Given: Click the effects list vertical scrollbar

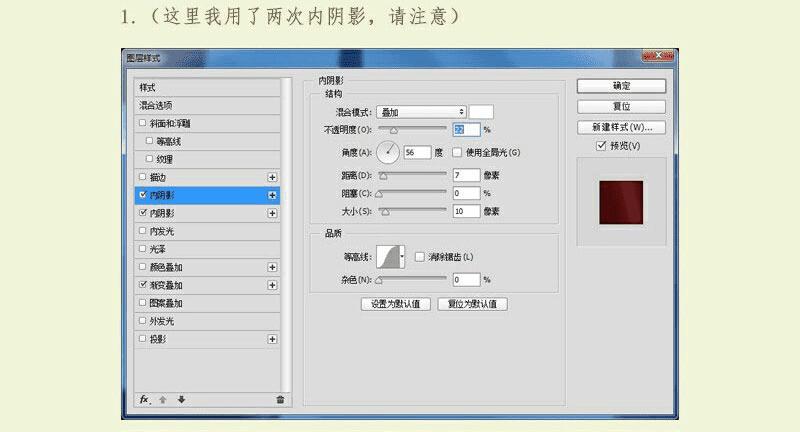Looking at the screenshot, I should [286, 236].
